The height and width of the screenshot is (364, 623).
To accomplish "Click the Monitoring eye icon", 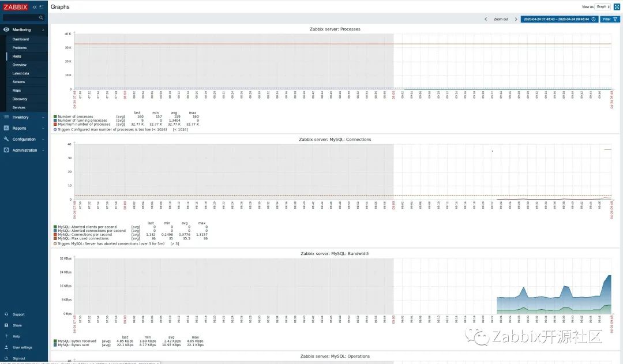I will (x=6, y=29).
